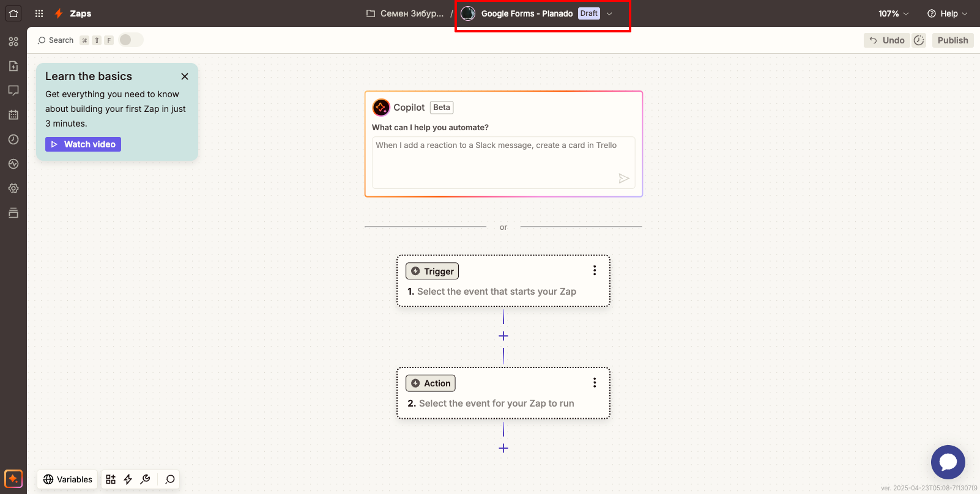The image size is (980, 494).
Task: Select 'Select the event that starts your Zap'
Action: click(x=497, y=292)
